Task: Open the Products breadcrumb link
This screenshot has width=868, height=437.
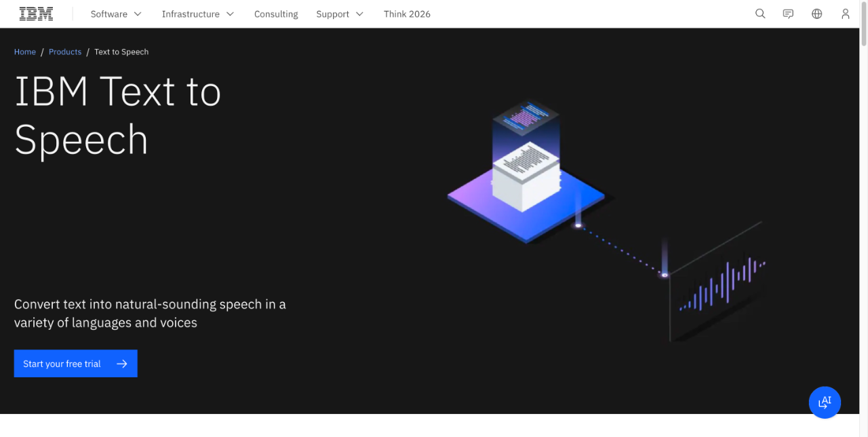Action: (65, 52)
